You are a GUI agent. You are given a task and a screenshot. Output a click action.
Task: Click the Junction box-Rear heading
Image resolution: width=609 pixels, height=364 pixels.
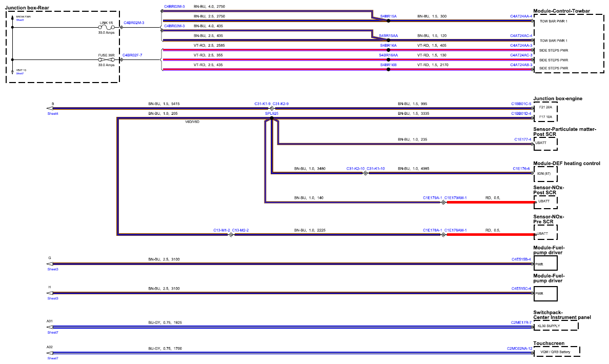(x=27, y=8)
